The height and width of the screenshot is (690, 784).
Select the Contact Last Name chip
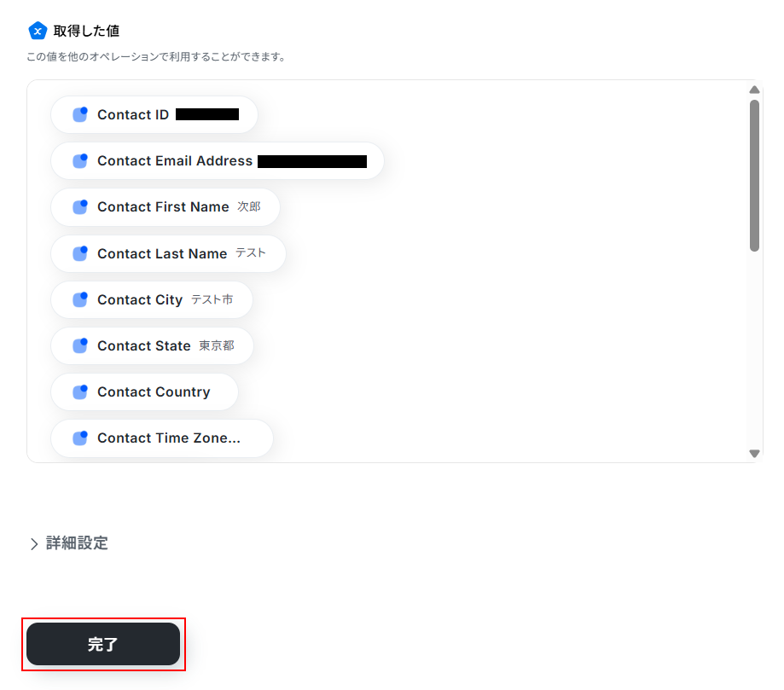pyautogui.click(x=168, y=253)
